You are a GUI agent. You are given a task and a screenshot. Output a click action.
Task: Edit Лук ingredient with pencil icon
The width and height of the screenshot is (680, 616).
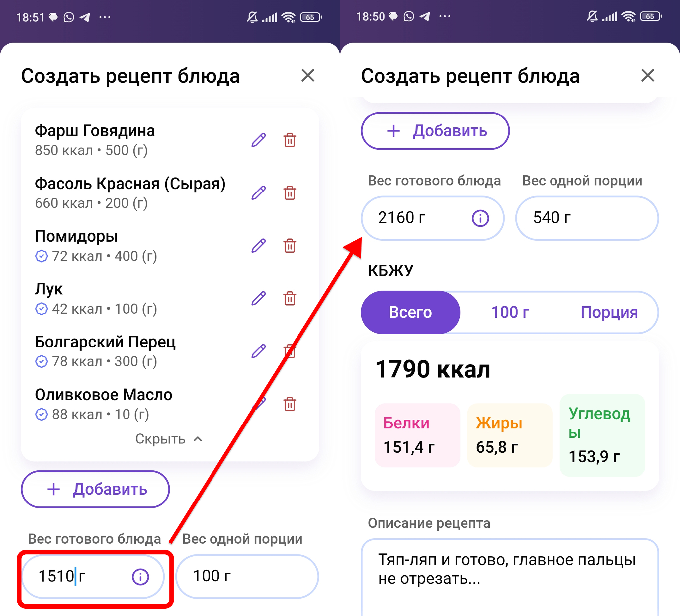pyautogui.click(x=258, y=298)
